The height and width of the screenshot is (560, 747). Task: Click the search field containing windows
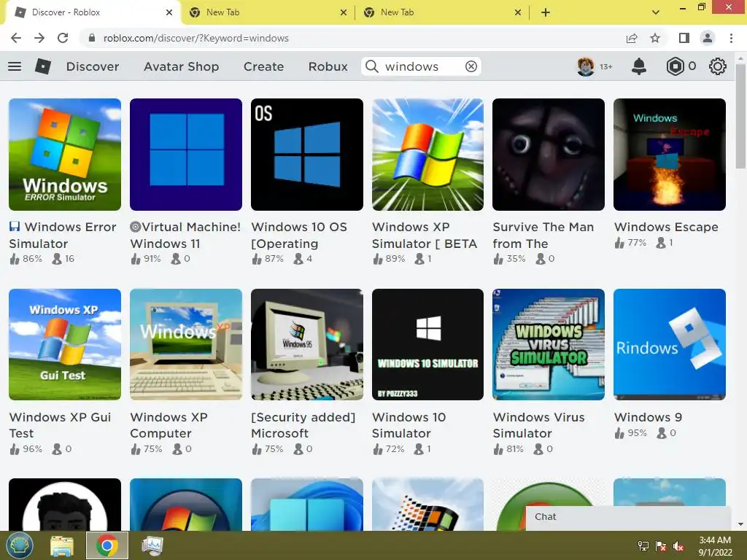421,66
